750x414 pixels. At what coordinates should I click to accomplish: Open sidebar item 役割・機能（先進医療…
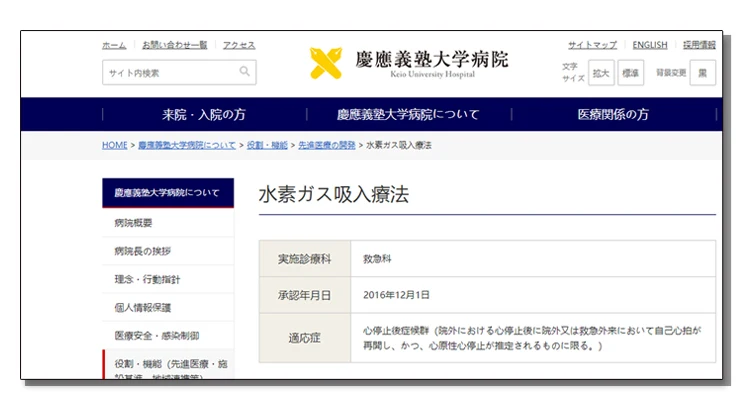pos(168,365)
